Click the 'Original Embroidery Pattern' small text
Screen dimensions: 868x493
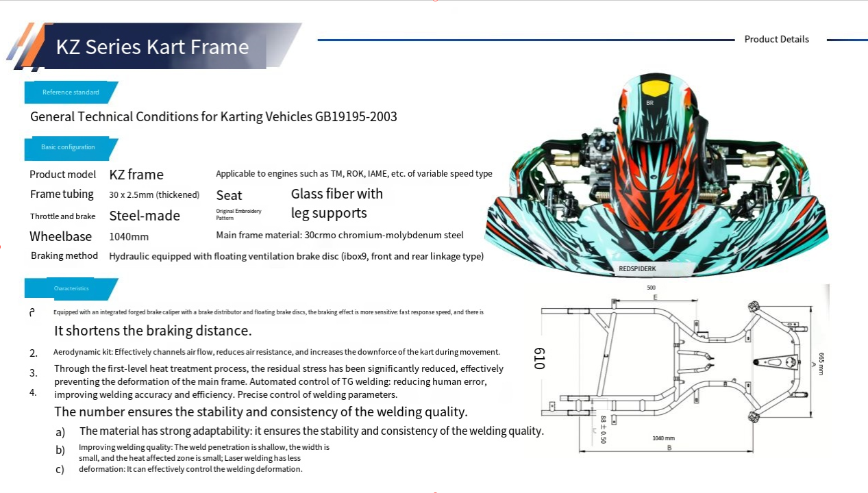238,214
